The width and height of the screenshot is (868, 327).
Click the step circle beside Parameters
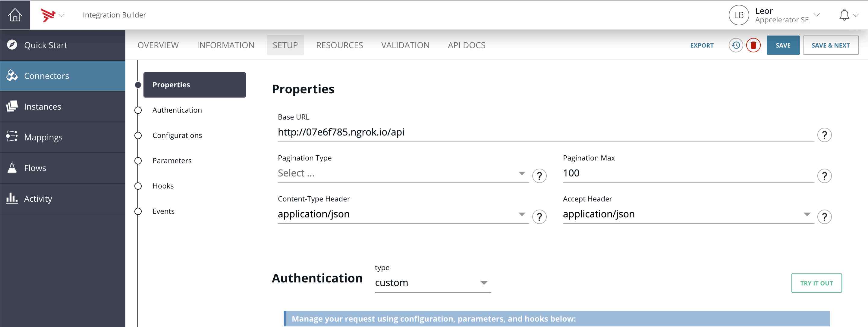[138, 160]
